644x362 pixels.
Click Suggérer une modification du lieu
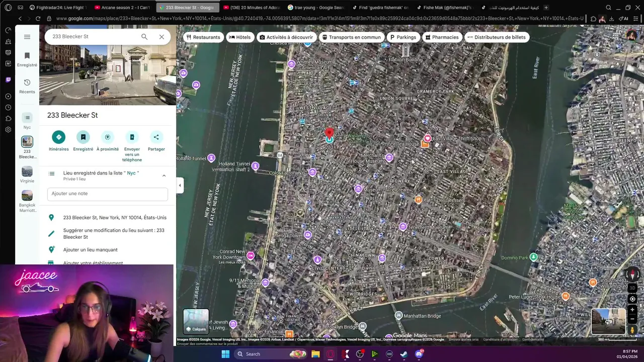click(108, 233)
